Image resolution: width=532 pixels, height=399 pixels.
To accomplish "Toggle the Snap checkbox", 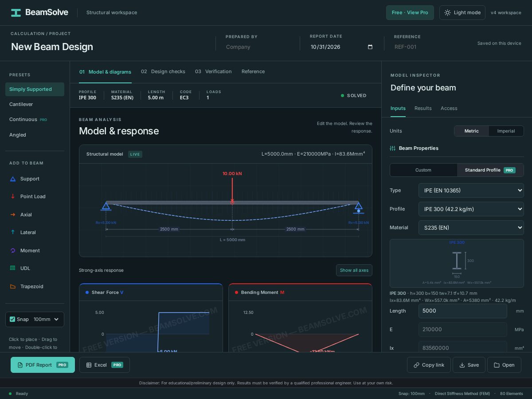I will click(12, 319).
